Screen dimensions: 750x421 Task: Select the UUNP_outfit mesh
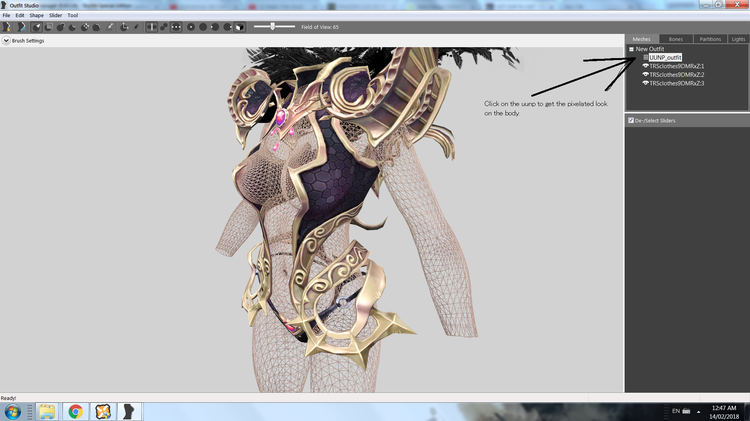[665, 57]
